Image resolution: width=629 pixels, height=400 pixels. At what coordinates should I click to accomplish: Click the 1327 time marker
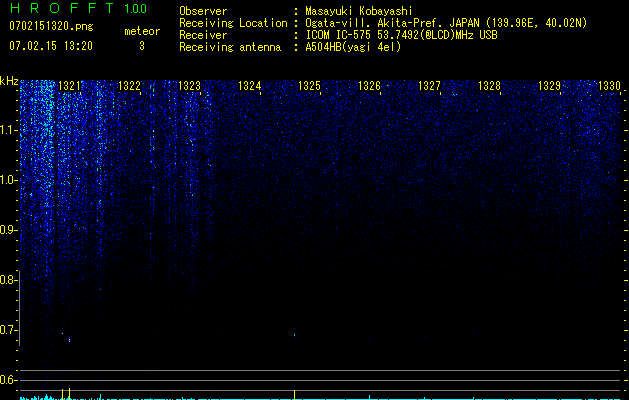click(429, 86)
